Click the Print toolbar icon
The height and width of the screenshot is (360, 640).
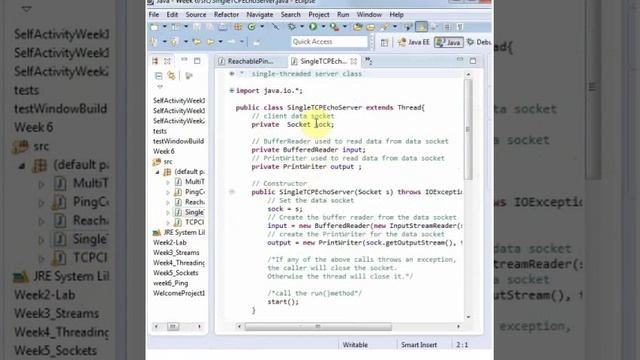(222, 27)
